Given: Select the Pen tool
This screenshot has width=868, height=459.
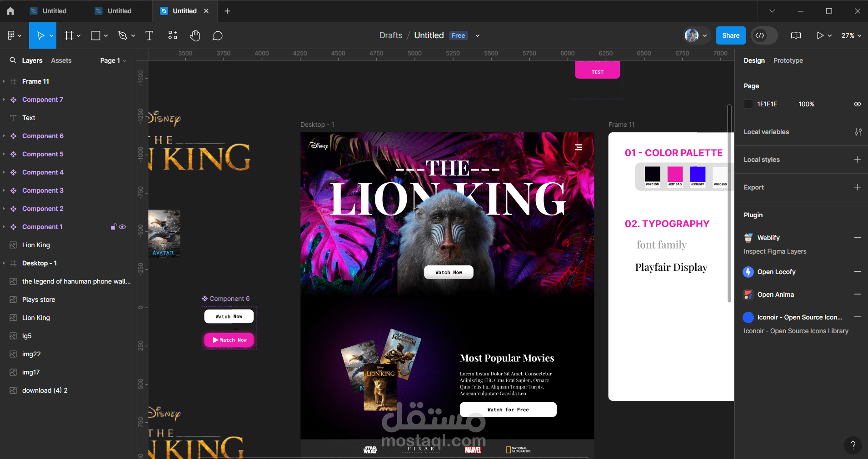Looking at the screenshot, I should [123, 35].
